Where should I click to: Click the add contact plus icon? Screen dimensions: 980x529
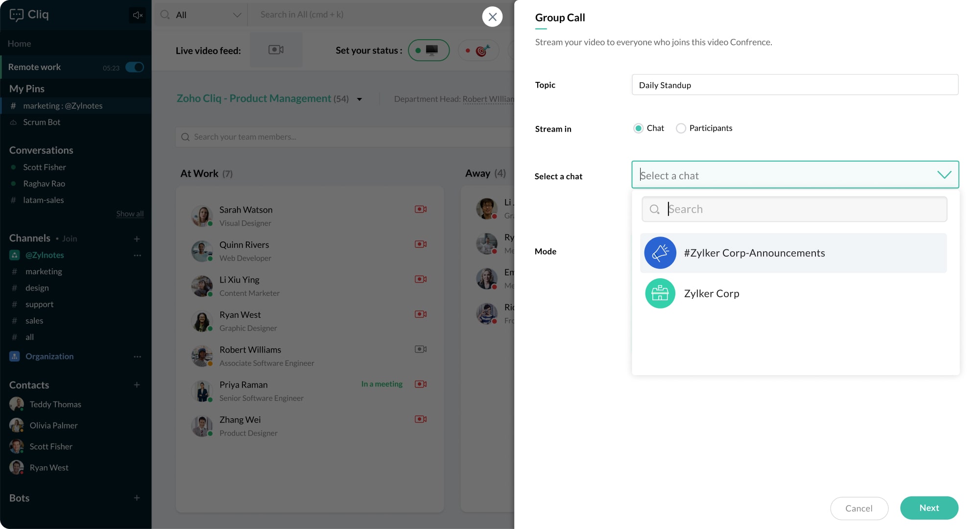pyautogui.click(x=137, y=385)
